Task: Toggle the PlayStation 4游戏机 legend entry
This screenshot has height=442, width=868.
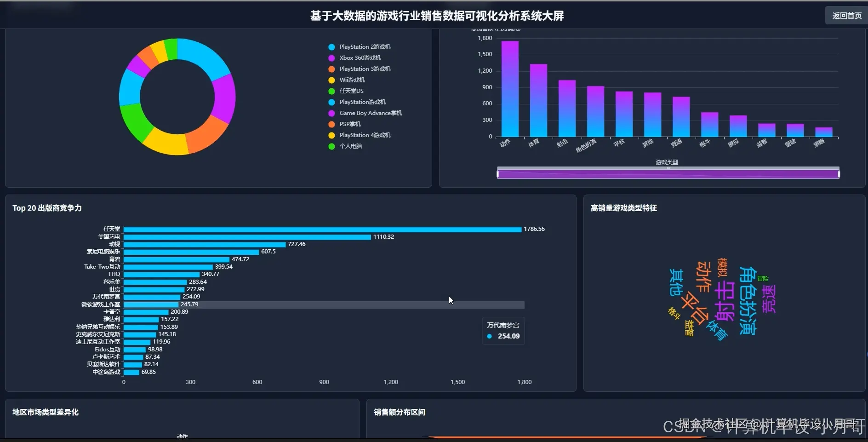Action: (x=331, y=135)
